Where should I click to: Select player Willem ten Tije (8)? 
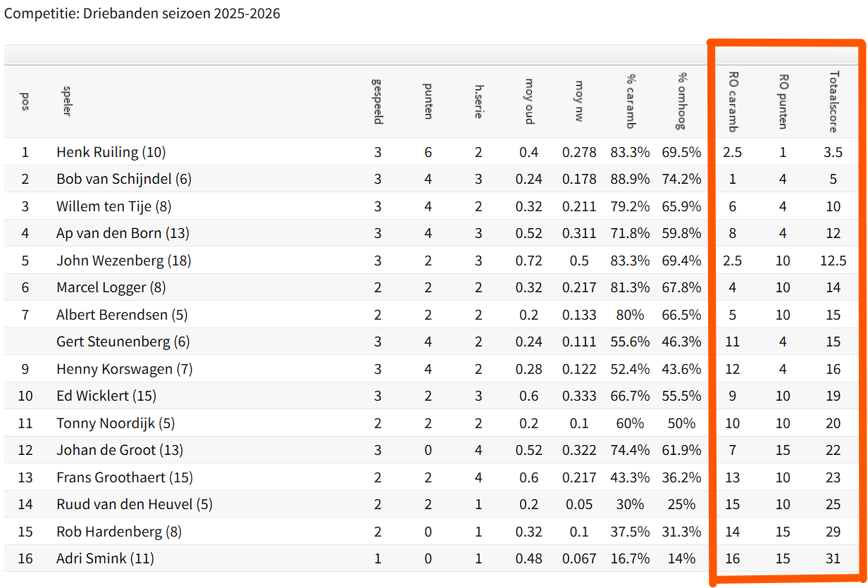(x=114, y=206)
